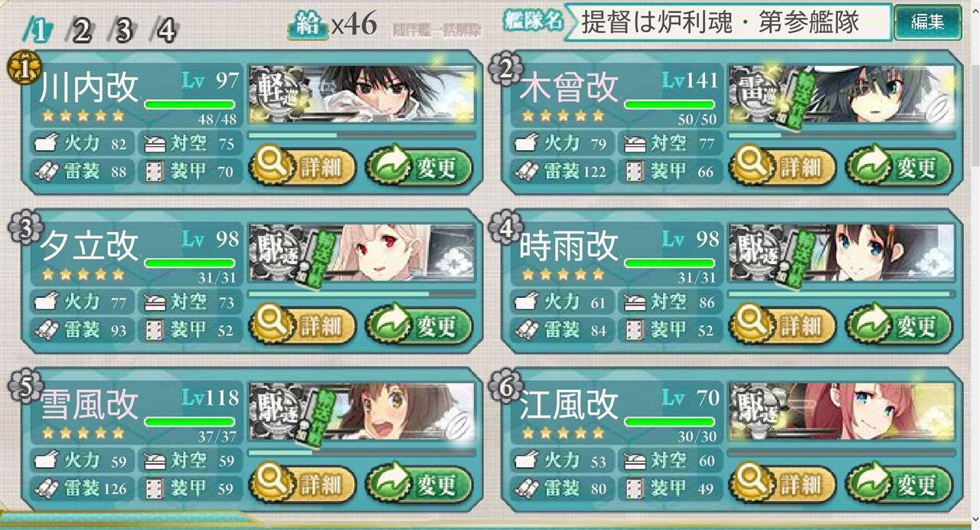Screen dimensions: 980x530
Task: Click the 編集 edit fleet name button
Action: point(928,23)
